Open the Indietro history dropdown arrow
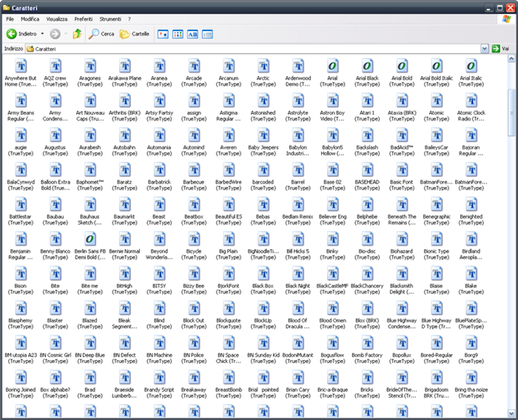Viewport: 518px width, 420px height. [x=42, y=33]
